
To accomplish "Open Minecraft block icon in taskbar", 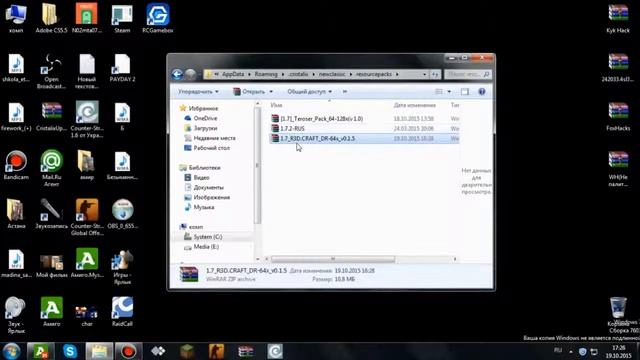I will point(187,351).
